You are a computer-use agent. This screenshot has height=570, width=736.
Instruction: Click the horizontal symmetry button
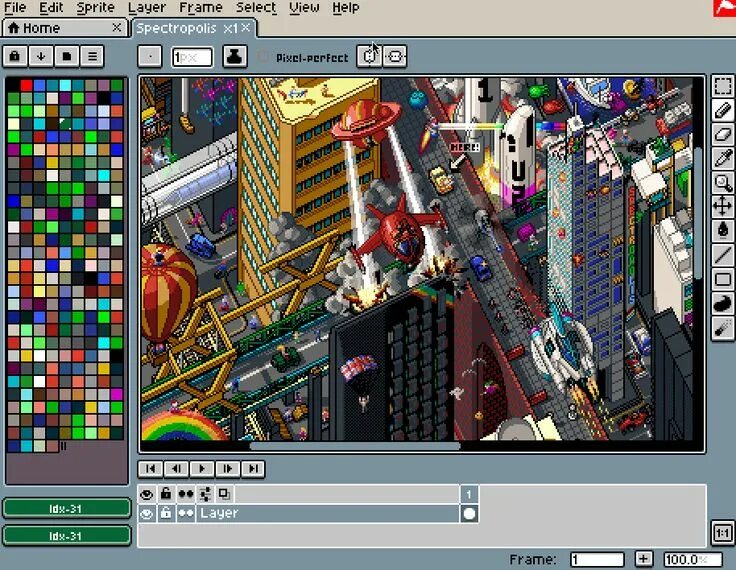coord(395,57)
